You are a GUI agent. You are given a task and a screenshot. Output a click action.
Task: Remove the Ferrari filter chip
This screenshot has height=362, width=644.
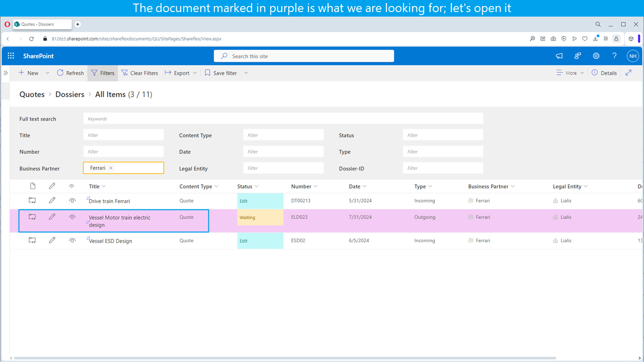pyautogui.click(x=111, y=168)
